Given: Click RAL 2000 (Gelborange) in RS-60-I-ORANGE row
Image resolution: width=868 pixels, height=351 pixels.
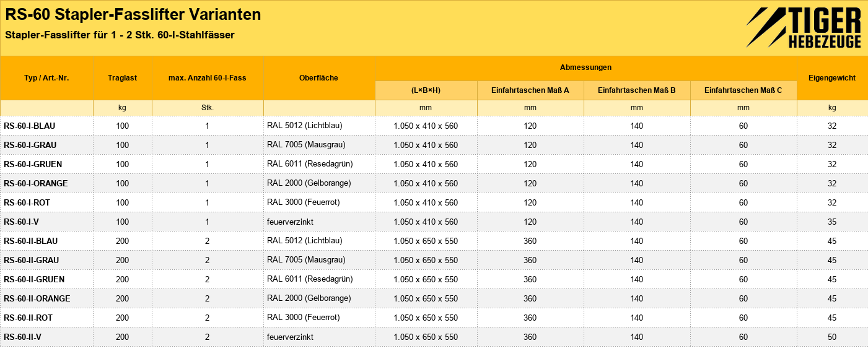Looking at the screenshot, I should click(309, 183).
